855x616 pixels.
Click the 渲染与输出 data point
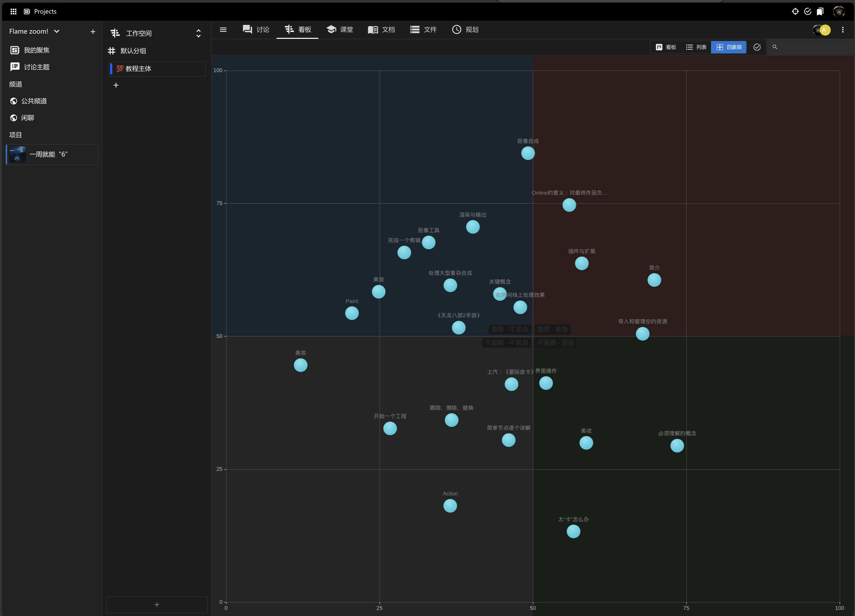coord(473,227)
